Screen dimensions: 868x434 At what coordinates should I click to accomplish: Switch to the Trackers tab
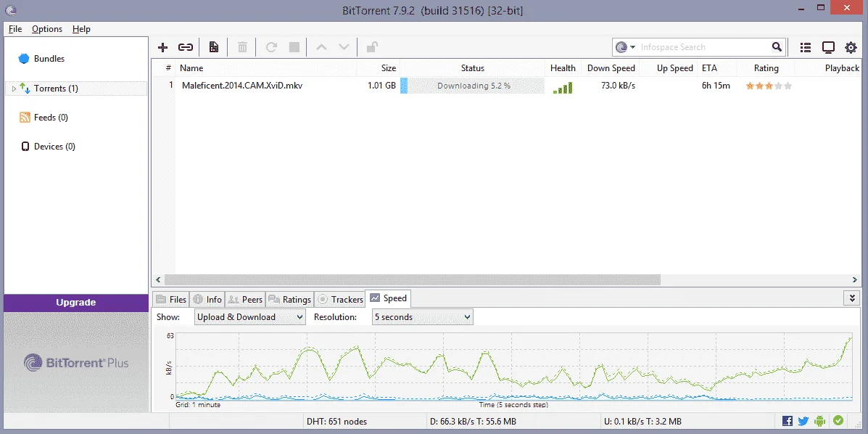pos(340,299)
